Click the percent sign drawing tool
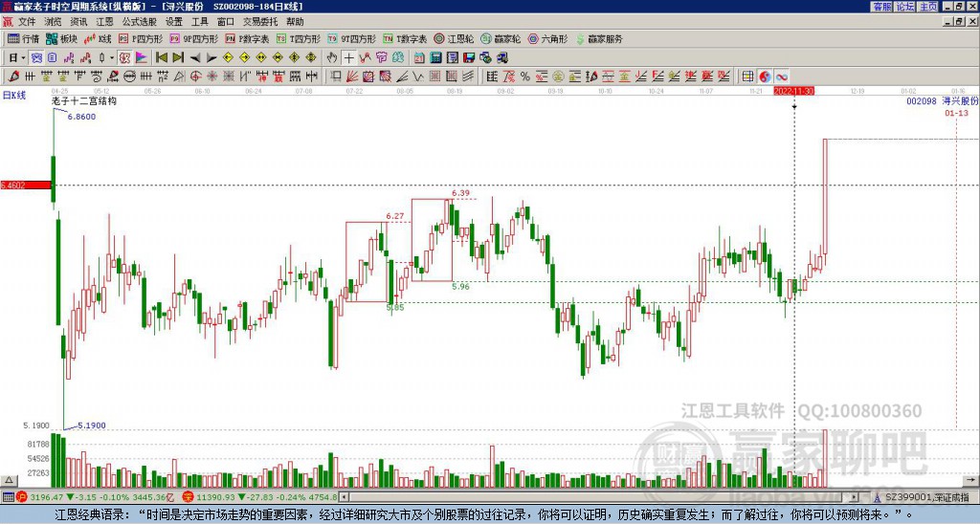Viewport: 980px width, 524px height. (x=524, y=76)
